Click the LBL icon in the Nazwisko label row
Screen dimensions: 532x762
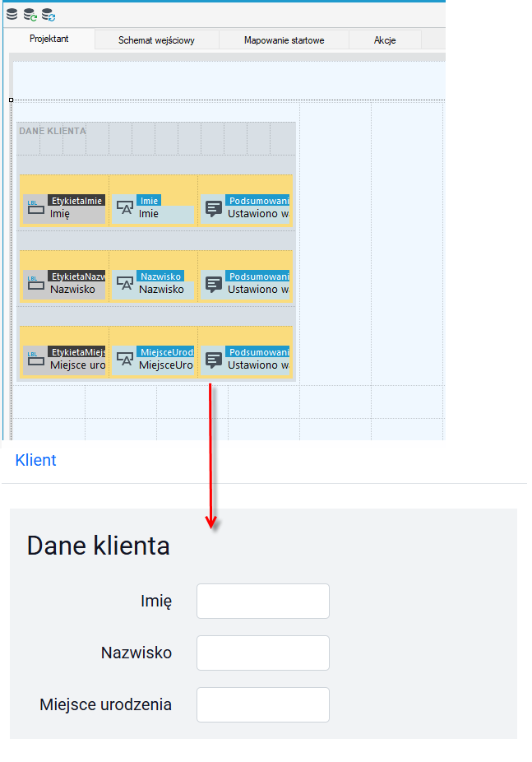click(35, 283)
